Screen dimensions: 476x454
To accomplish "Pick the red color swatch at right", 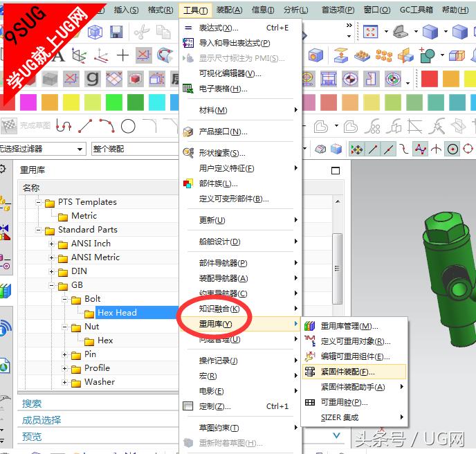I will coord(429,79).
